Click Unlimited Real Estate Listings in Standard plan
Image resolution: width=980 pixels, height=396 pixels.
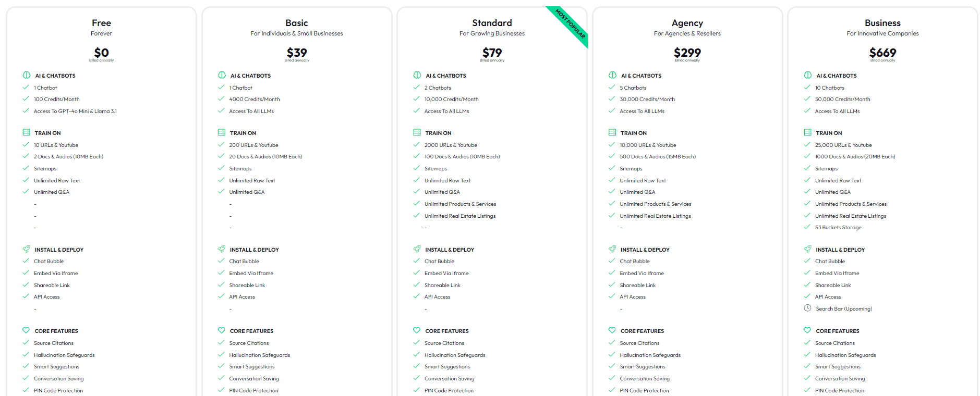click(459, 216)
